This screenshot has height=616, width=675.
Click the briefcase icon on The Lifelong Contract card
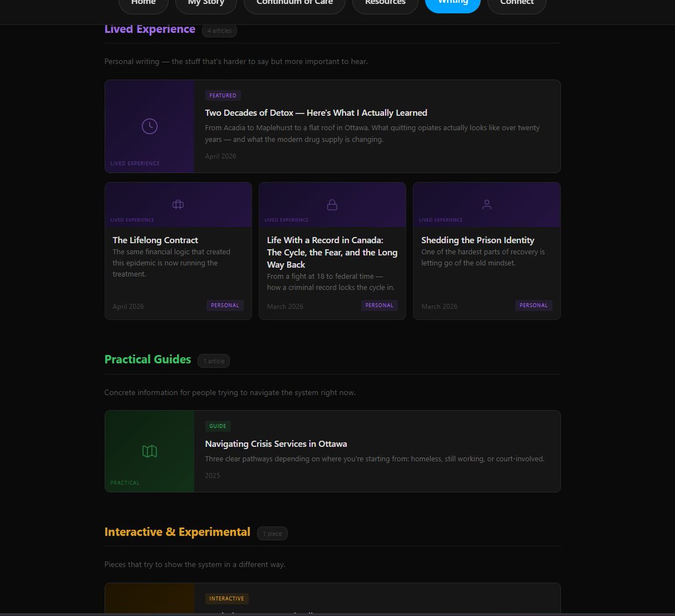pos(178,204)
